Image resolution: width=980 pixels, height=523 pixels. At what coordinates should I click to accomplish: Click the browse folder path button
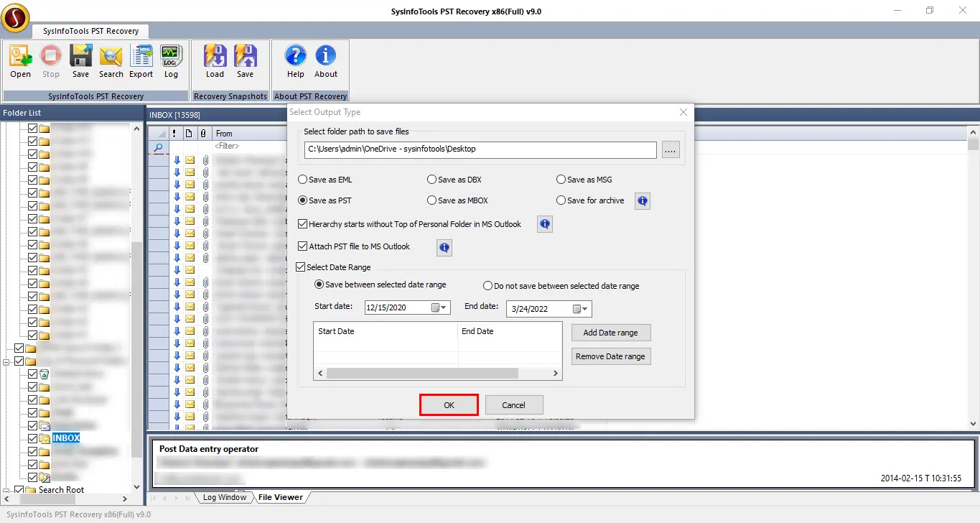point(671,149)
